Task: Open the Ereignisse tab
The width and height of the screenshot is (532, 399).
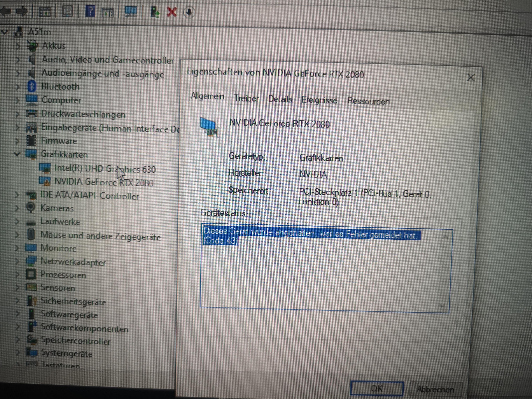Action: 319,100
